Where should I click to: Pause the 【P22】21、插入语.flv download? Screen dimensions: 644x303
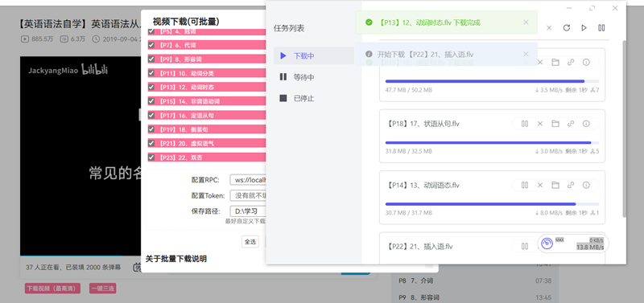click(x=525, y=246)
